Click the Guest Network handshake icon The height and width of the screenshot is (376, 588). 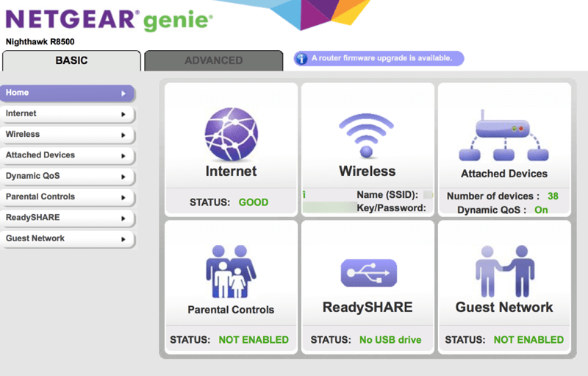click(x=505, y=272)
